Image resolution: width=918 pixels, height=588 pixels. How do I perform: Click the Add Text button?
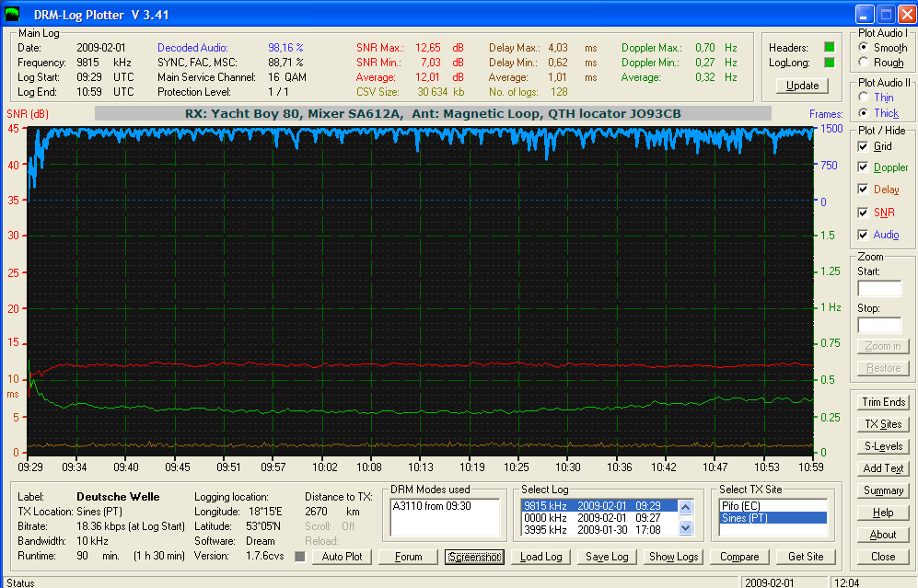click(883, 468)
